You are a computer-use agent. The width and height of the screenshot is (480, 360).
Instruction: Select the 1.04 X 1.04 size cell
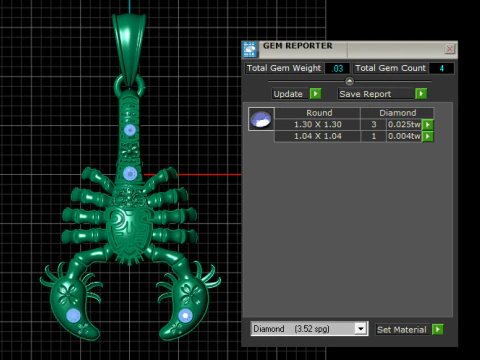pos(318,136)
